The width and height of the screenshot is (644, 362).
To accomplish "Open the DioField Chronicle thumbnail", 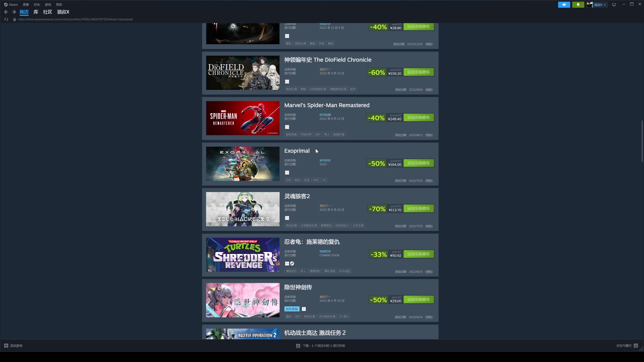I will click(x=243, y=73).
